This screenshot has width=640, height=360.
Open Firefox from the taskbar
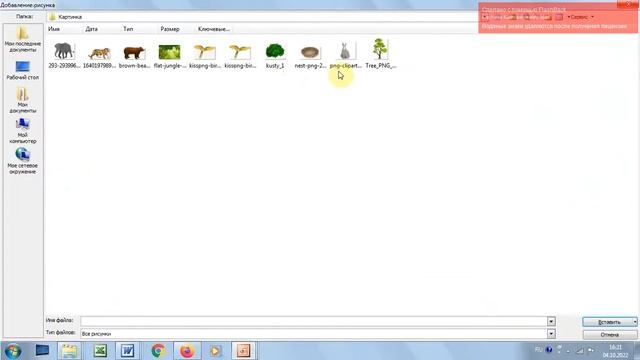click(187, 351)
